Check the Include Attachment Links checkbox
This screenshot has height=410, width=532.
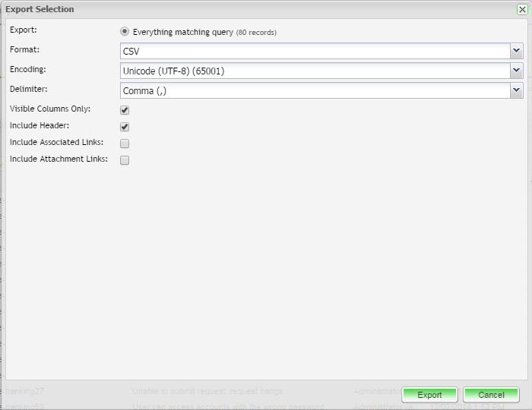pyautogui.click(x=125, y=160)
